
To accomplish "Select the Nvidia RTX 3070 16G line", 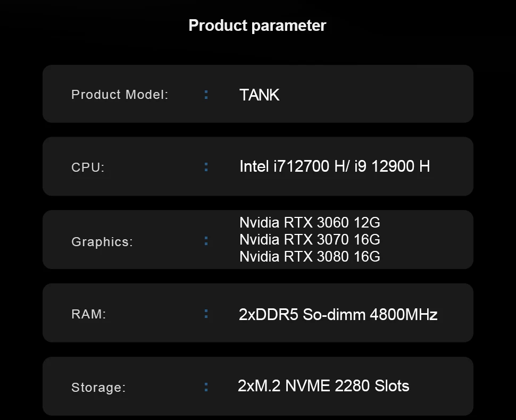I will (310, 239).
